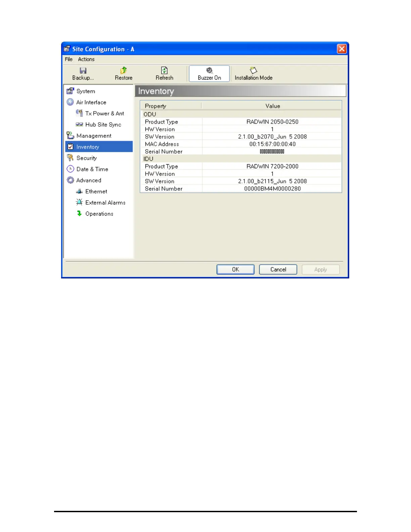This screenshot has width=411, height=532.
Task: Click the Inventory clipboard icon
Action: point(71,147)
